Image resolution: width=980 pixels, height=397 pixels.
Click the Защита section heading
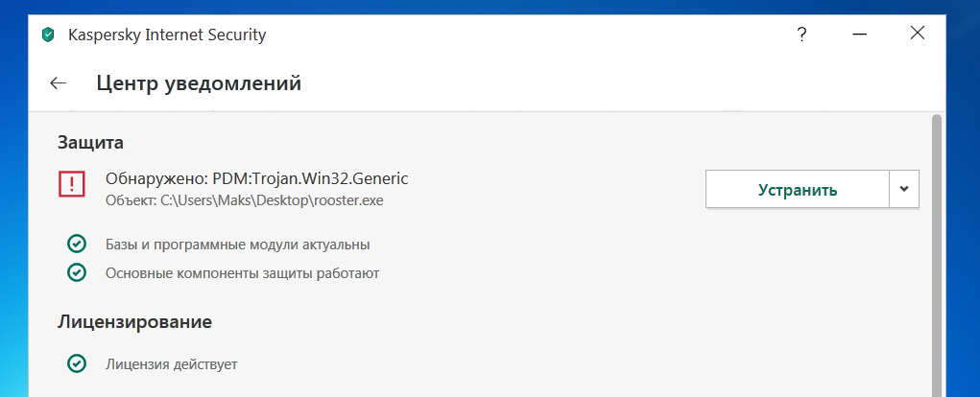[91, 142]
